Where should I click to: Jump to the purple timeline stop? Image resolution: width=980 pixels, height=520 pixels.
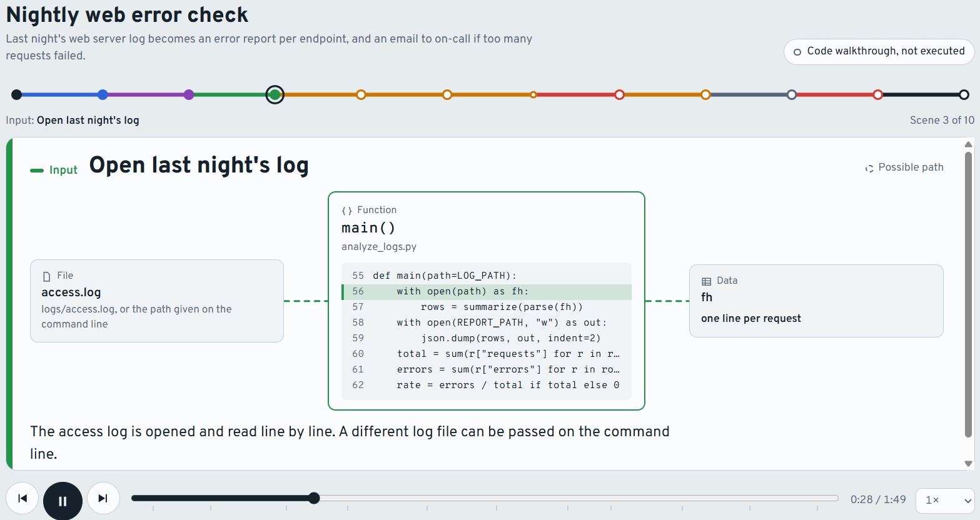pyautogui.click(x=189, y=95)
